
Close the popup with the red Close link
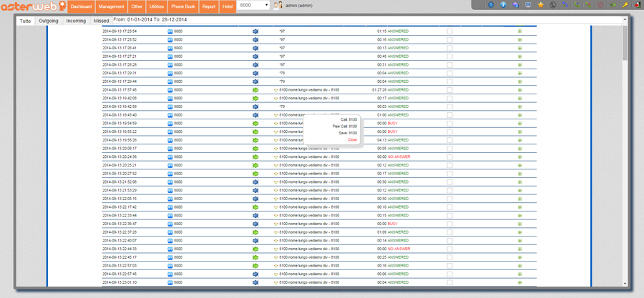352,140
